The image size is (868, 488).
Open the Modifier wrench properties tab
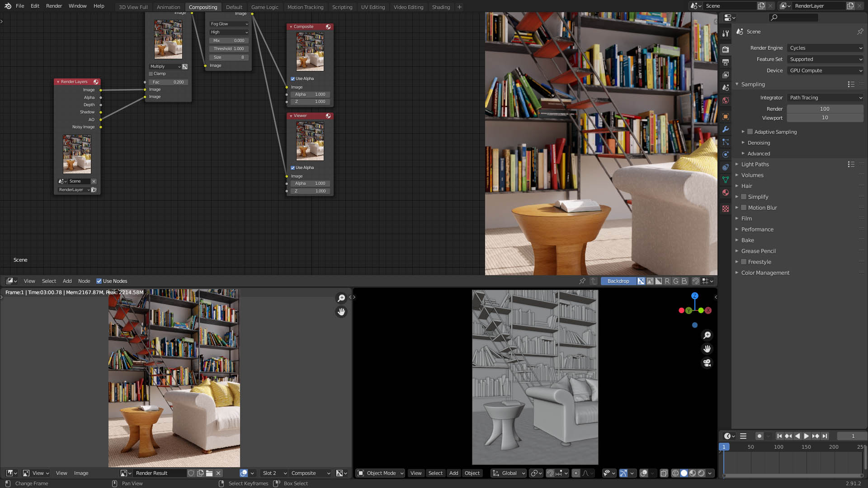click(726, 129)
